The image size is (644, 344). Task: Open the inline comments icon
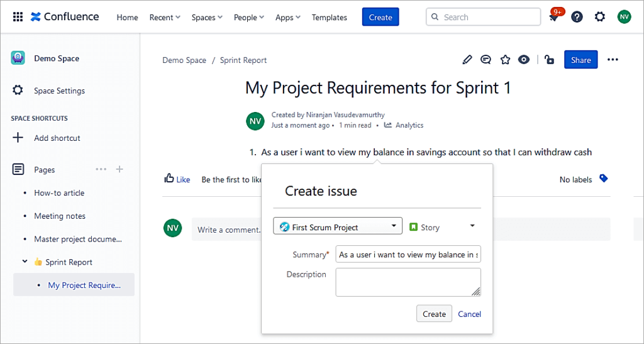click(x=486, y=60)
